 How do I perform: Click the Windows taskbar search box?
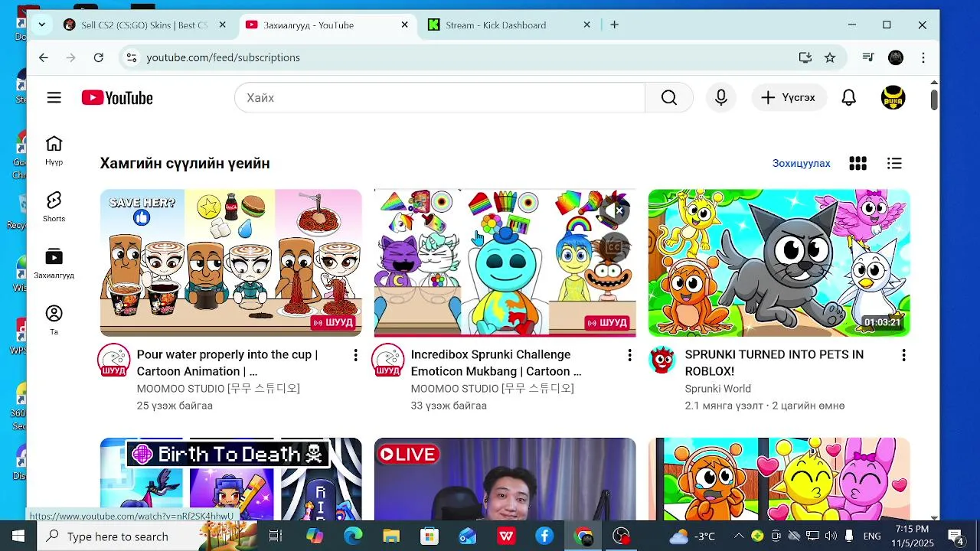pyautogui.click(x=148, y=536)
